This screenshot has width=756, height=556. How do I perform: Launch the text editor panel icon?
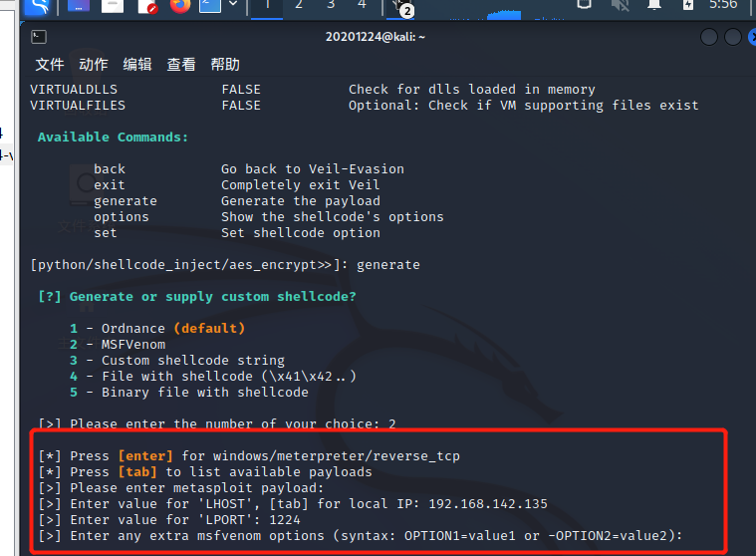[x=146, y=6]
